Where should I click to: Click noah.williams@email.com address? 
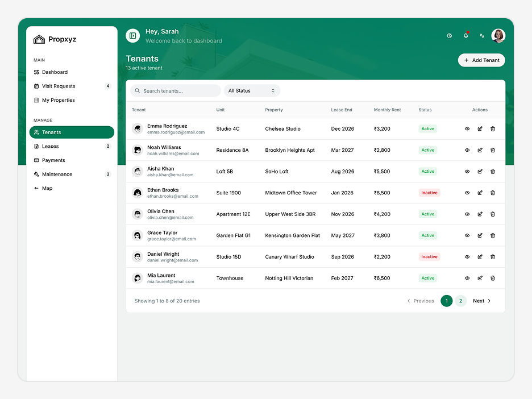tap(173, 153)
